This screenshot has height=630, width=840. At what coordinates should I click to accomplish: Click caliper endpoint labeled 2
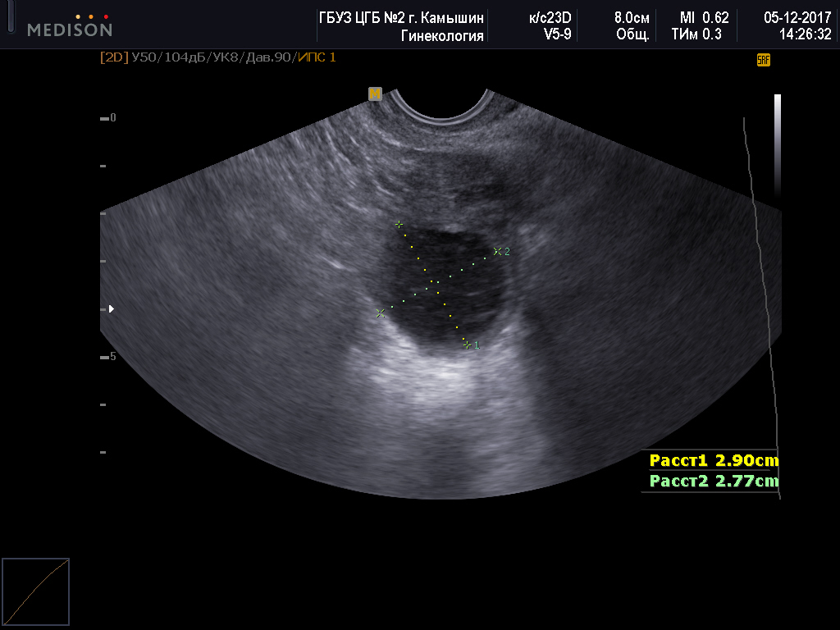[x=497, y=251]
